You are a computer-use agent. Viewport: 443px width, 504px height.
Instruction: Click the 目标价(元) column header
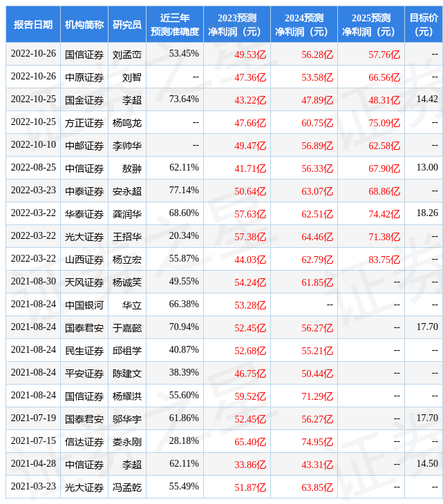coord(424,24)
